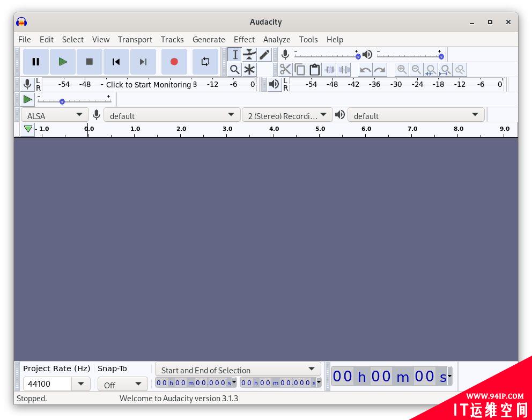Click the playback meter speaker icon

pyautogui.click(x=274, y=84)
